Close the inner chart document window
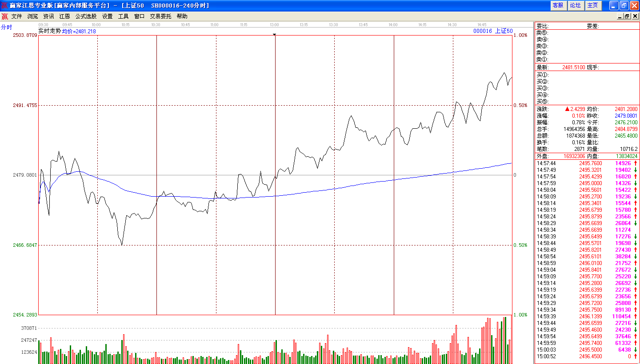The height and width of the screenshot is (364, 640). tap(635, 16)
